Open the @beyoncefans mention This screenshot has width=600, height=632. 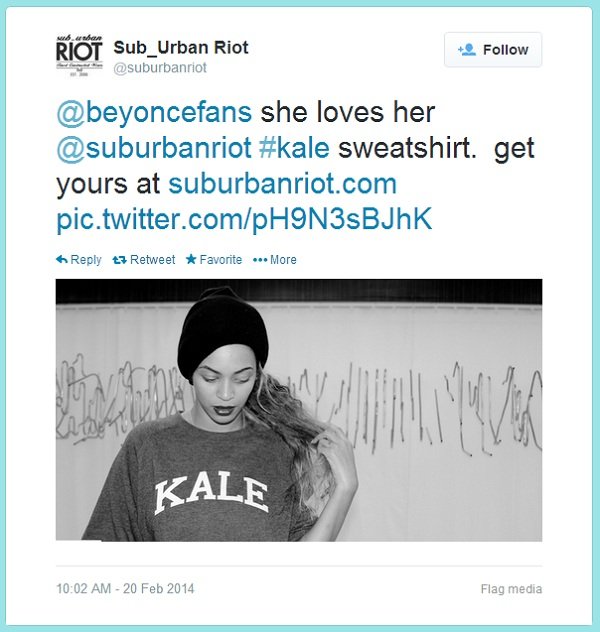click(154, 112)
